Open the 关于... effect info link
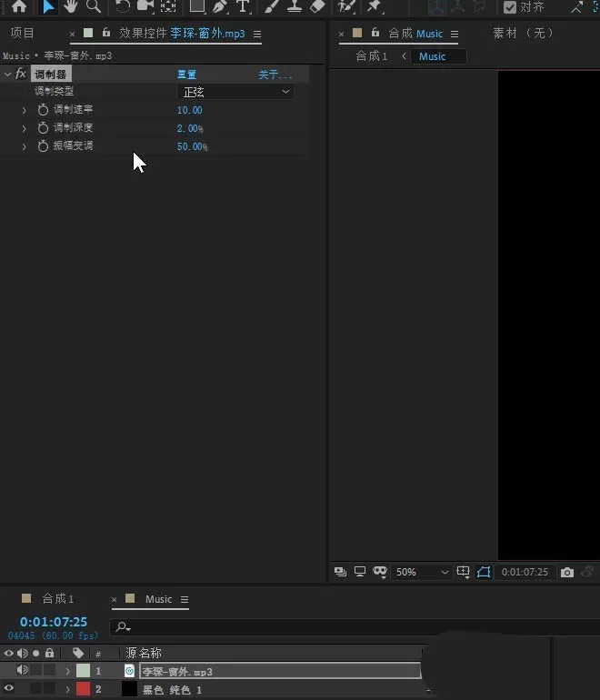600x700 pixels. pyautogui.click(x=275, y=75)
